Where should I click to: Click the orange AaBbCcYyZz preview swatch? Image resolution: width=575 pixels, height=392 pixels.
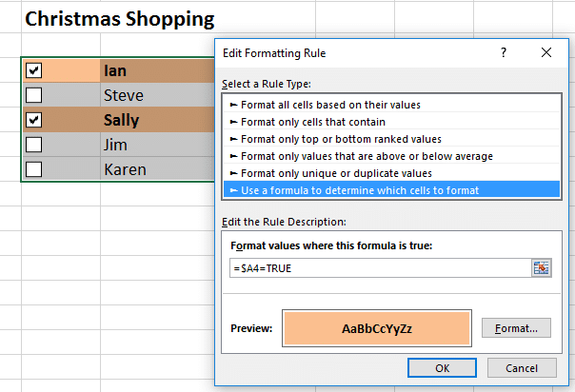coord(377,328)
